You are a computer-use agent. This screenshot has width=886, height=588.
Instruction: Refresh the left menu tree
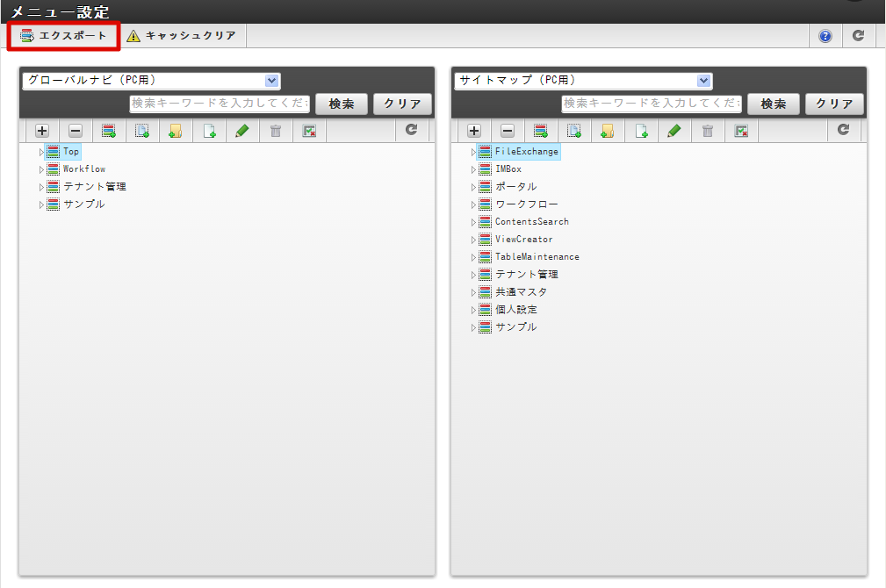click(410, 130)
